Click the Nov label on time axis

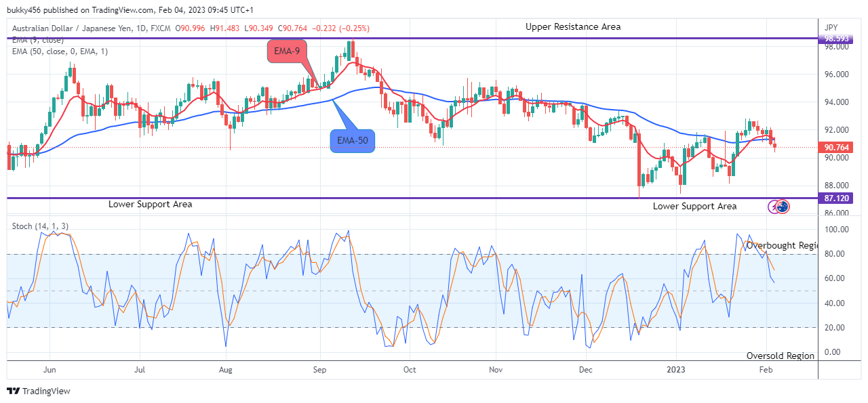point(496,370)
